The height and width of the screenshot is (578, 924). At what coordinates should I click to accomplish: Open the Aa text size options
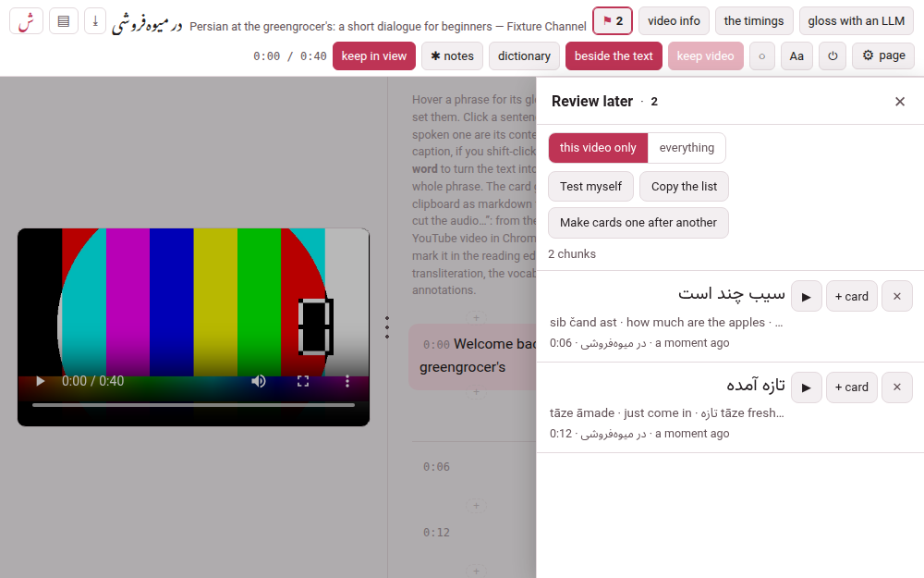point(796,56)
